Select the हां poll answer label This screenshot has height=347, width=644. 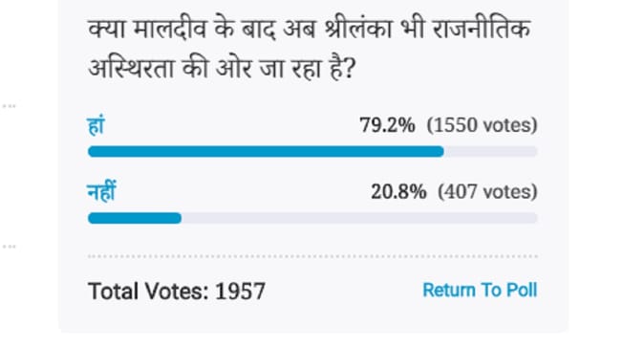(x=97, y=125)
